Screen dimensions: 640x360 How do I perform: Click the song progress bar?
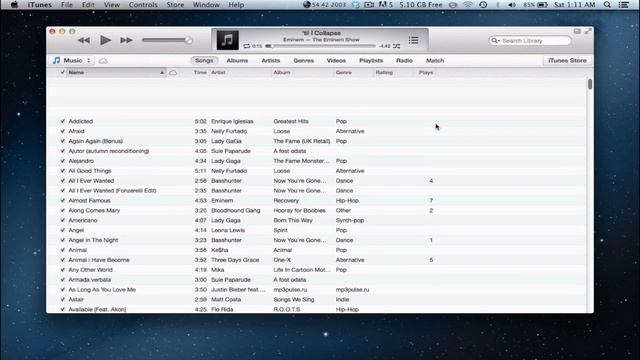click(x=320, y=46)
